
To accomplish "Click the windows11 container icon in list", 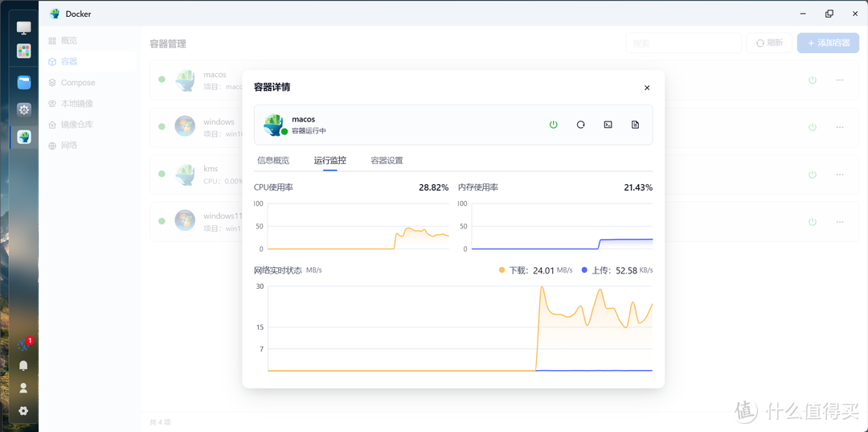I will 185,220.
